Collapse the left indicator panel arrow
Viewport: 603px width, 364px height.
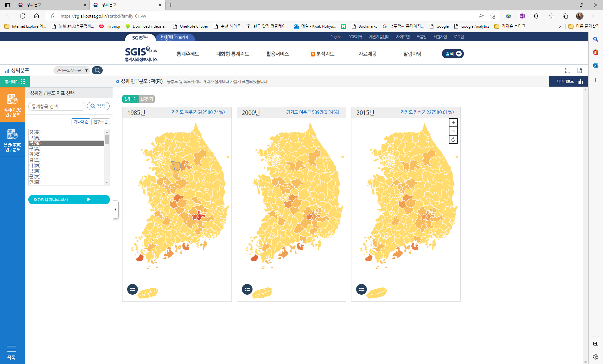point(115,209)
